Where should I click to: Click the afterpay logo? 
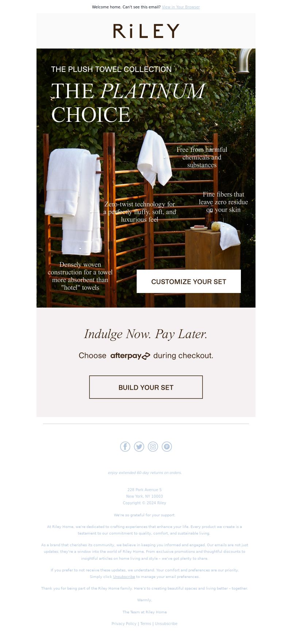coord(130,356)
